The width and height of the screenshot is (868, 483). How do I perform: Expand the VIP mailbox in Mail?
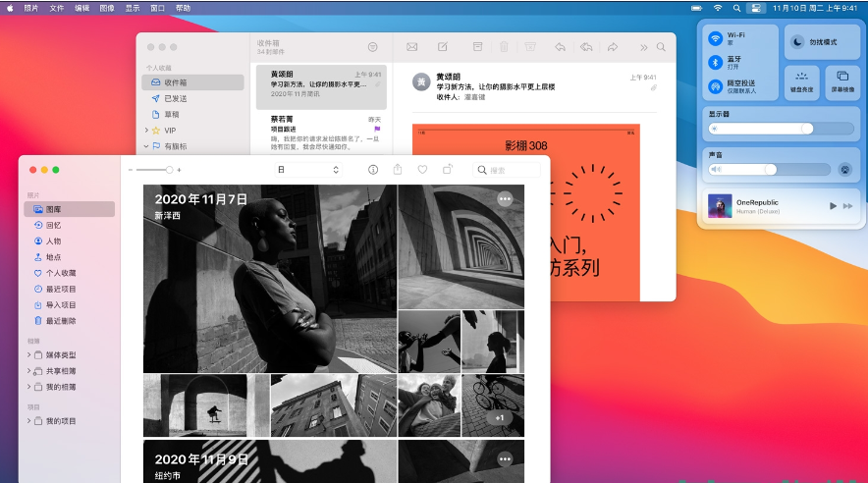point(146,131)
